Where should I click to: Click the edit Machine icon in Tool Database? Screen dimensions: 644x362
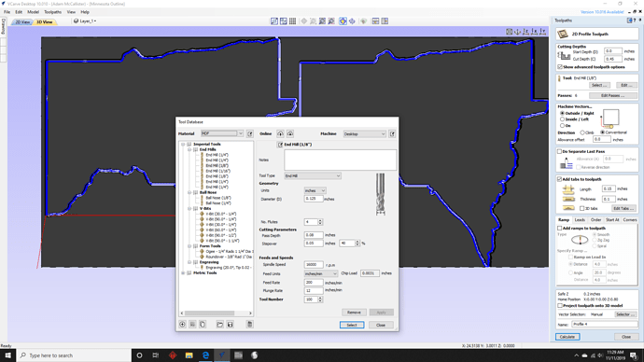click(392, 133)
